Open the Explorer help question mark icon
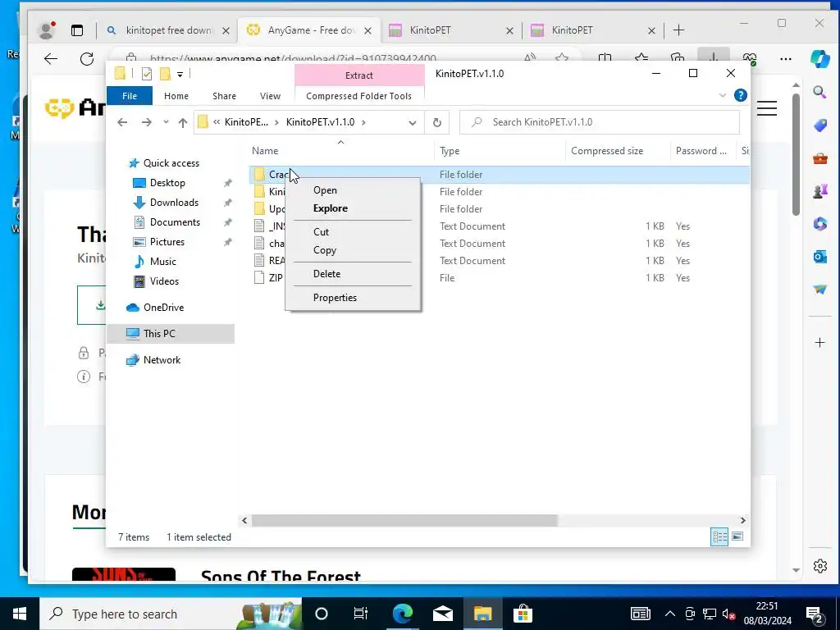This screenshot has width=840, height=630. (741, 95)
